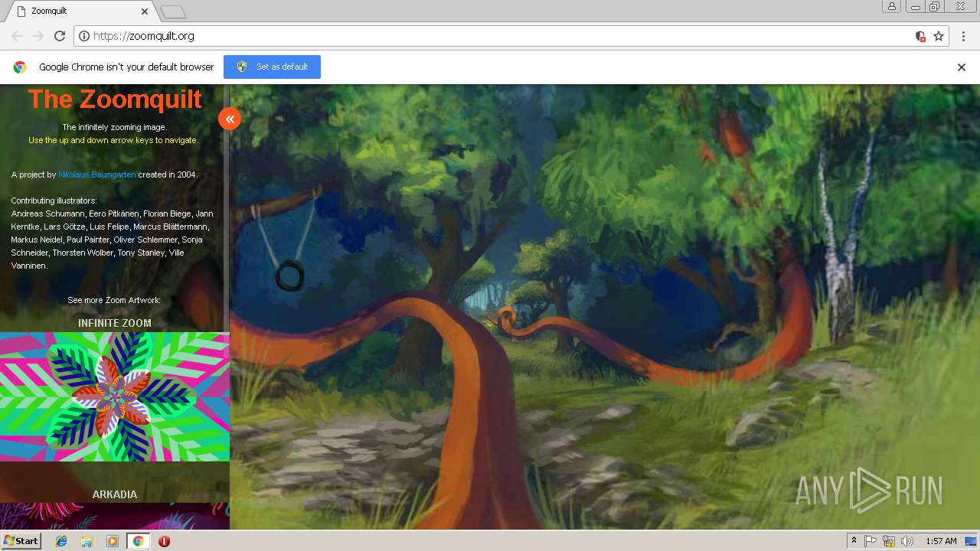Set Chrome as default browser
980x551 pixels.
point(272,67)
